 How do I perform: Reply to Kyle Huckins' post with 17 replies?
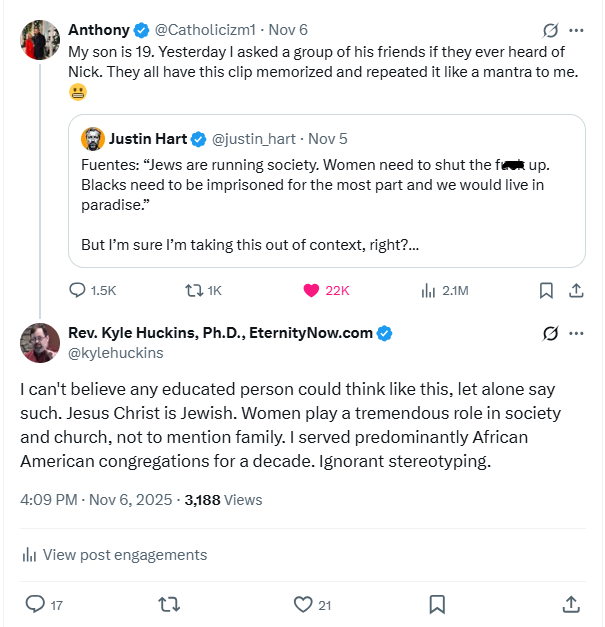click(35, 604)
